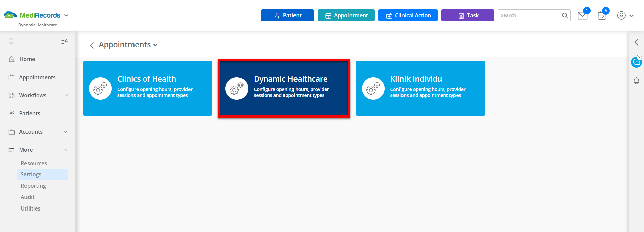This screenshot has width=644, height=232.
Task: Expand the user account dropdown arrow
Action: click(x=631, y=16)
